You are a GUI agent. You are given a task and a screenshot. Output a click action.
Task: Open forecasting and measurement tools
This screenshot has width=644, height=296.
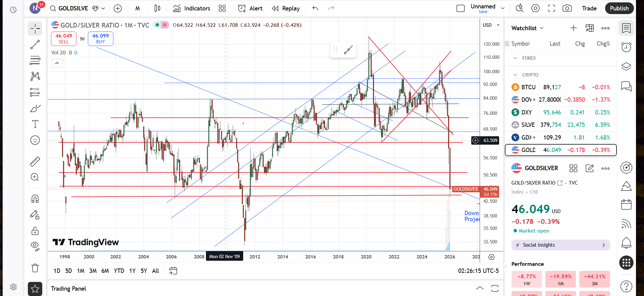point(35,92)
